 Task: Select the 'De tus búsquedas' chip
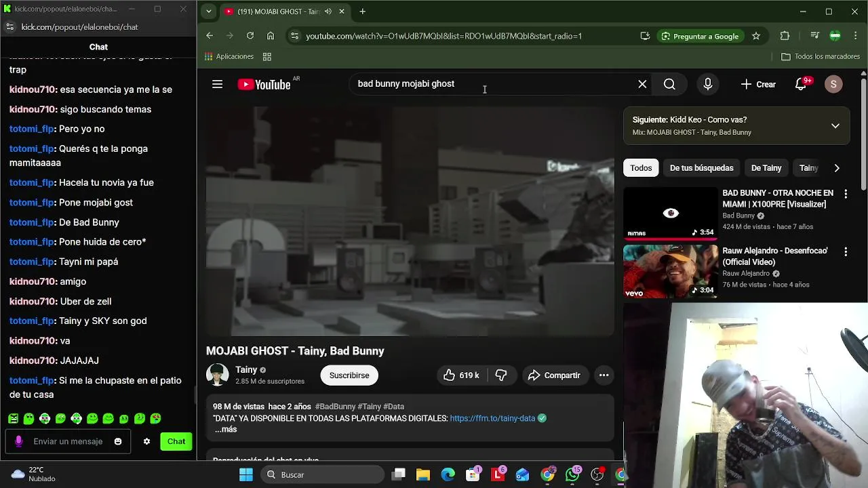tap(701, 168)
